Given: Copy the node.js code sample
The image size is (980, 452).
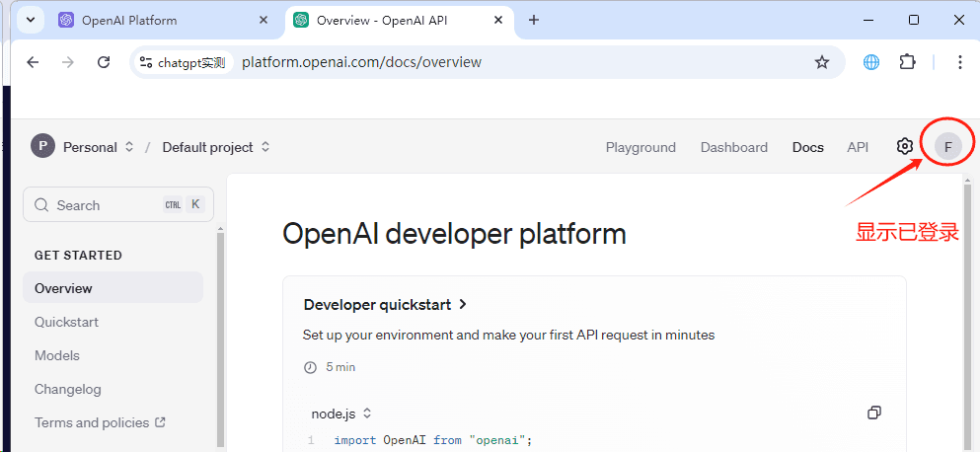Looking at the screenshot, I should coord(874,413).
